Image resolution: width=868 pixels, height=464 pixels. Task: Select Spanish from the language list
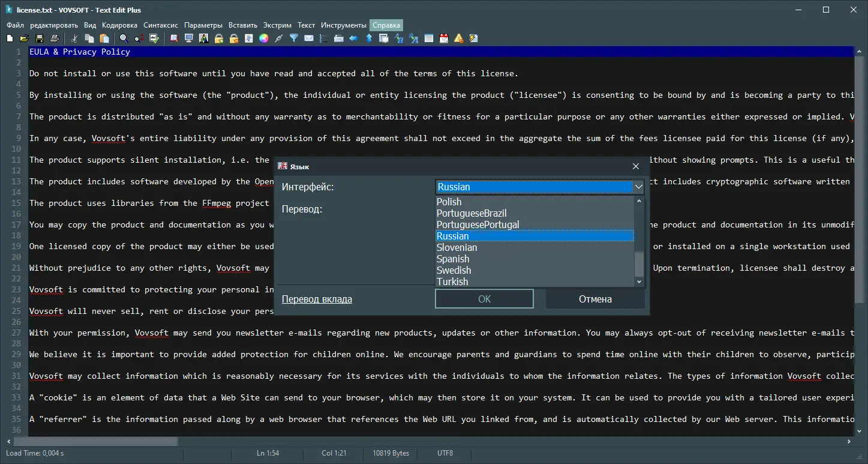(x=534, y=259)
